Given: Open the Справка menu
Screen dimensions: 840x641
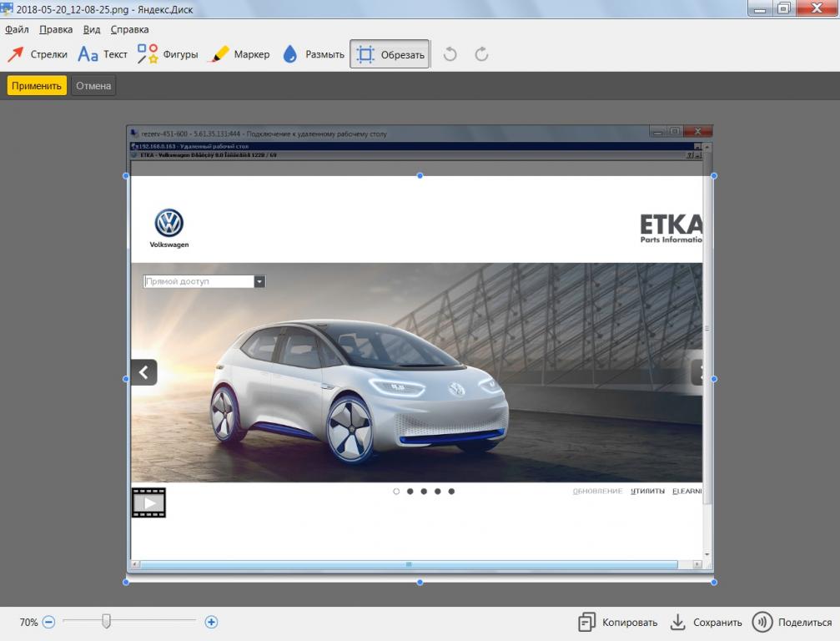Looking at the screenshot, I should click(x=129, y=29).
